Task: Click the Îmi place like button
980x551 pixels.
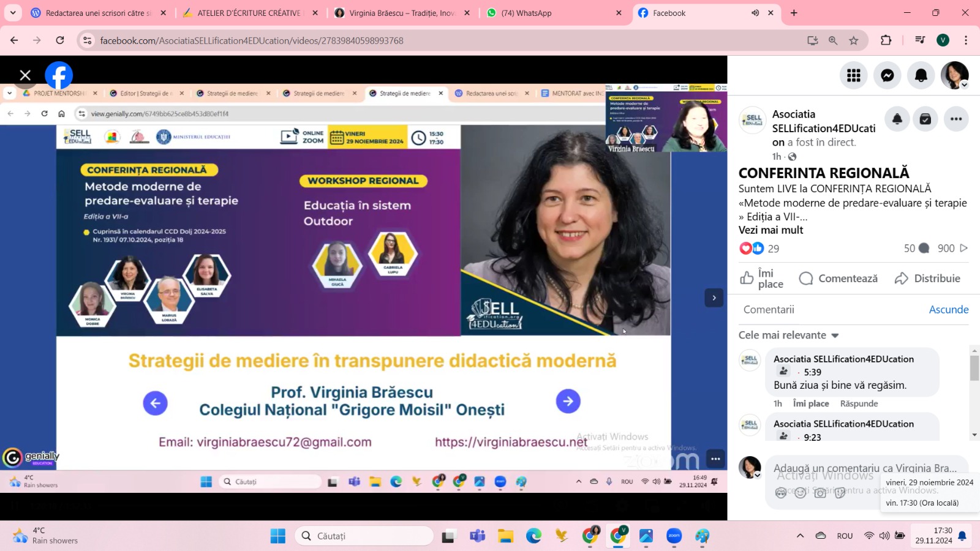Action: click(x=762, y=279)
